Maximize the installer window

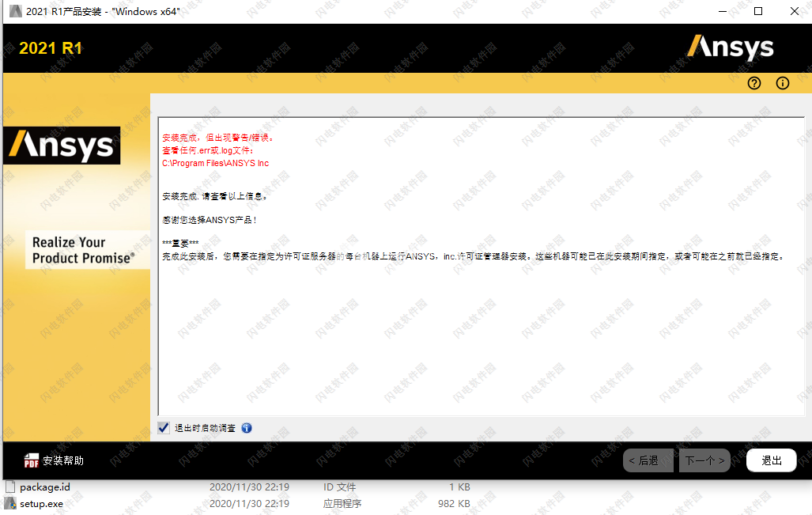tap(758, 11)
